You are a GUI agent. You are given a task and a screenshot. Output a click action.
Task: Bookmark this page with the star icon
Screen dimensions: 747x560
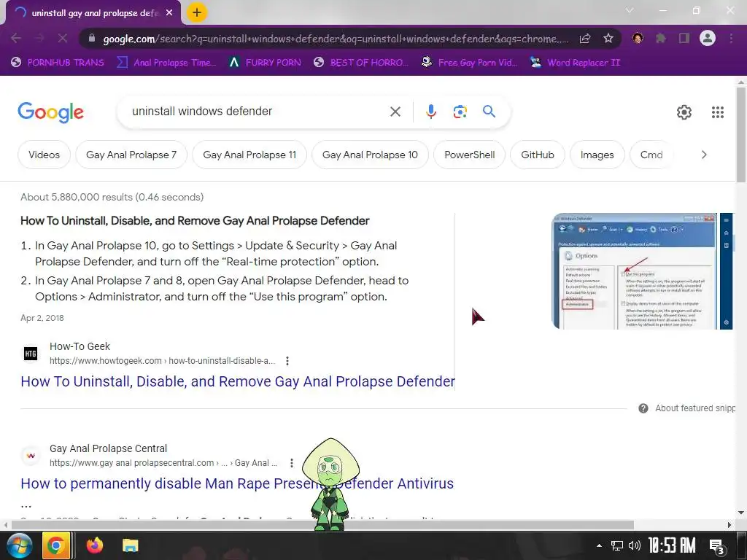tap(608, 38)
